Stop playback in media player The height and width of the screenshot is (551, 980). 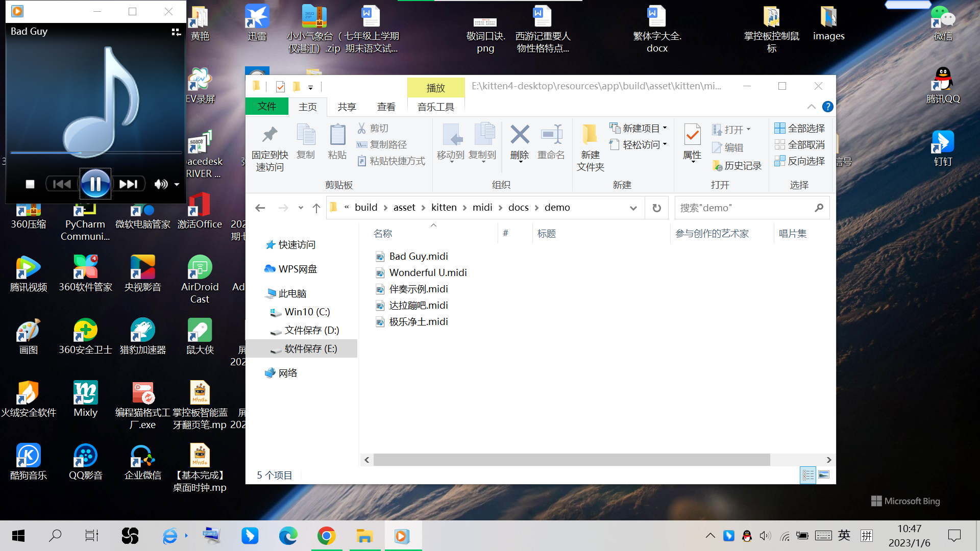click(30, 184)
